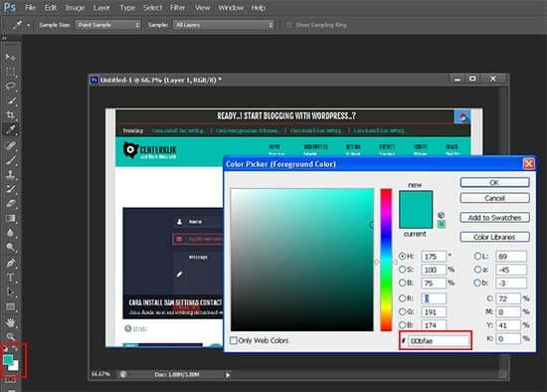Click the H hue value field
Viewport: 547px width, 392px height.
point(434,257)
